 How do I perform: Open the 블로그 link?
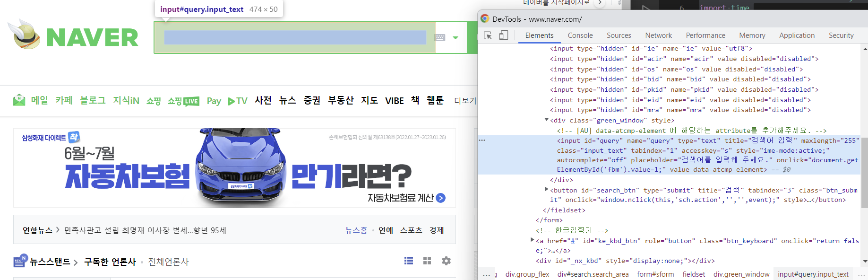(x=93, y=100)
